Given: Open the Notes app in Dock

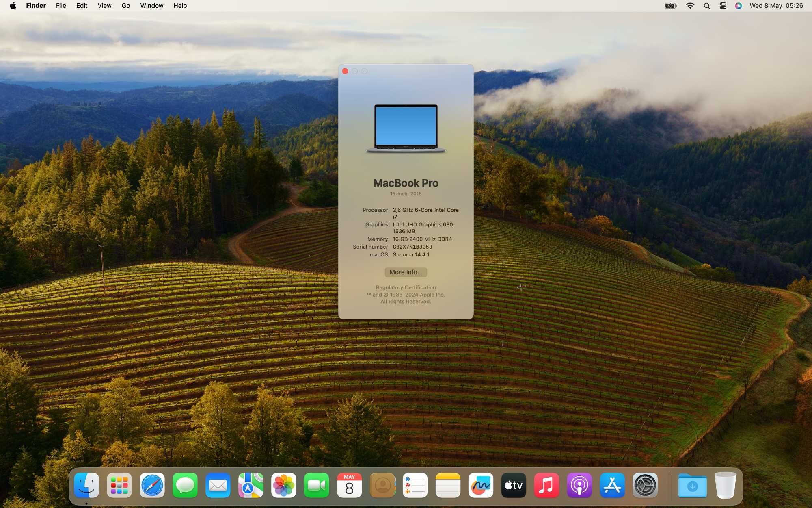Looking at the screenshot, I should coord(448,485).
